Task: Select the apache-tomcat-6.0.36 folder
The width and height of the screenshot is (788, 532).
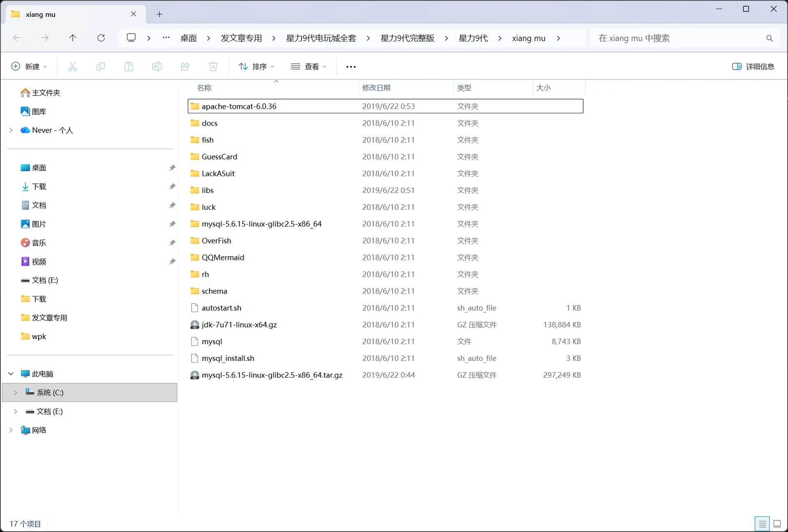Action: pos(386,106)
